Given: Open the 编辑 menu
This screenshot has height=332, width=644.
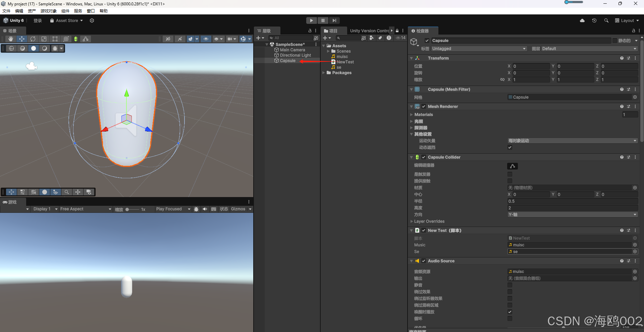Looking at the screenshot, I should coord(19,11).
